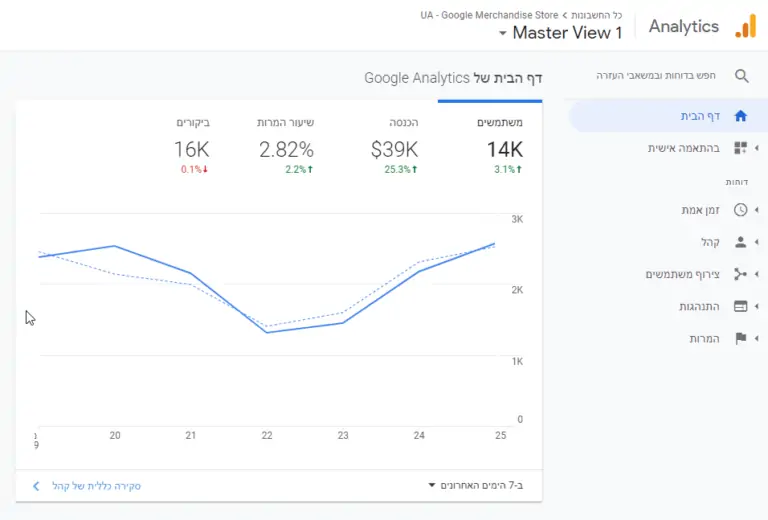Expand the בהתאמה אישית section arrow

[x=757, y=148]
